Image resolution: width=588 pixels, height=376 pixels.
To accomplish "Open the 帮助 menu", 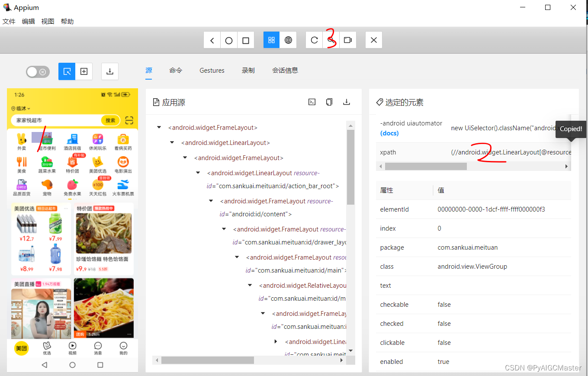I will tap(67, 21).
